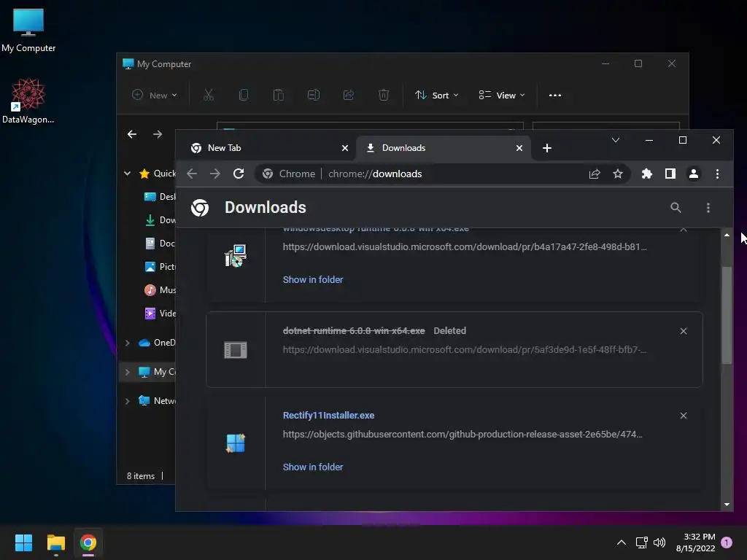Open Rectify11Installer.exe file link
Screen dimensions: 747x560
328,415
